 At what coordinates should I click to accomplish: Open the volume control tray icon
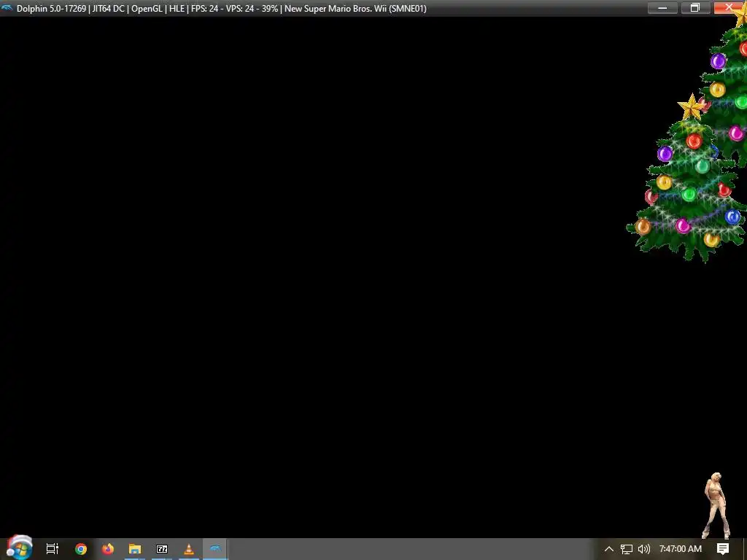tap(643, 549)
